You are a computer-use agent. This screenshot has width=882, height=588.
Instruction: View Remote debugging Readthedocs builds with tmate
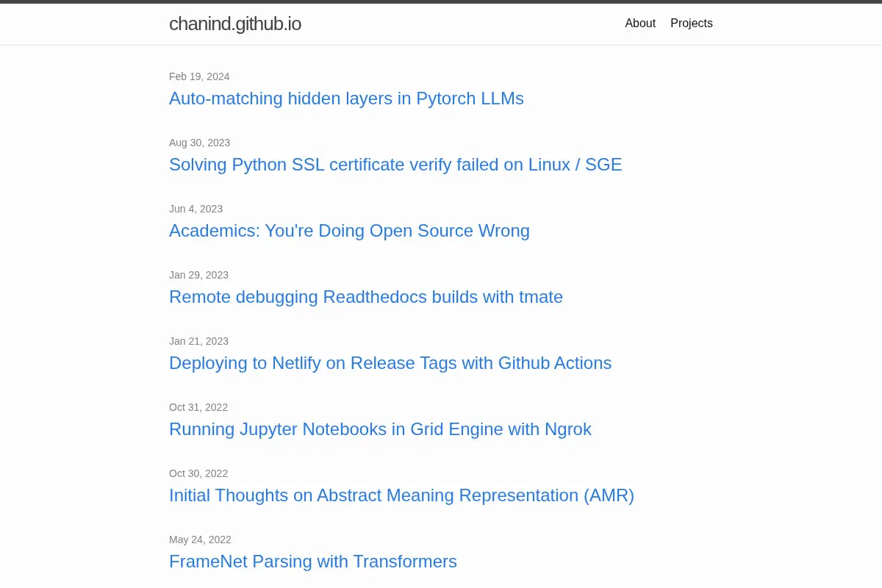point(366,297)
